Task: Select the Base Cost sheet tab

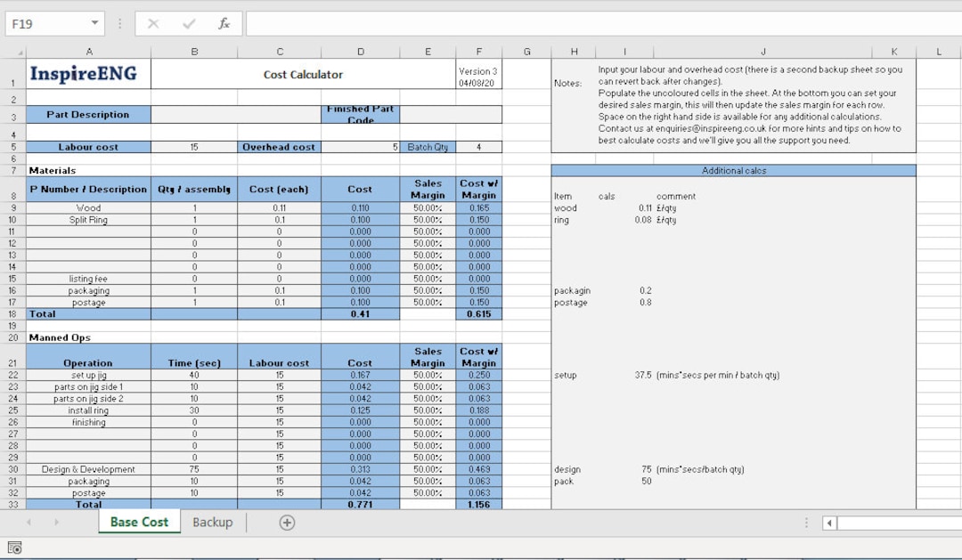Action: [138, 523]
